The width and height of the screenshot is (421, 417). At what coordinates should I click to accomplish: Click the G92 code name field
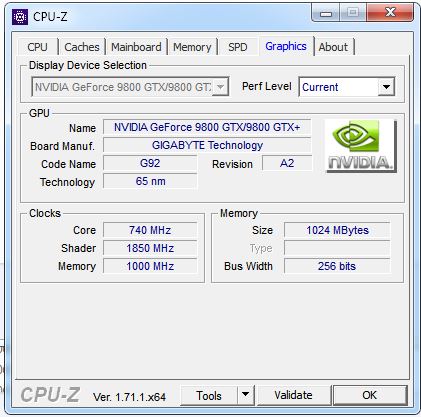pyautogui.click(x=150, y=163)
